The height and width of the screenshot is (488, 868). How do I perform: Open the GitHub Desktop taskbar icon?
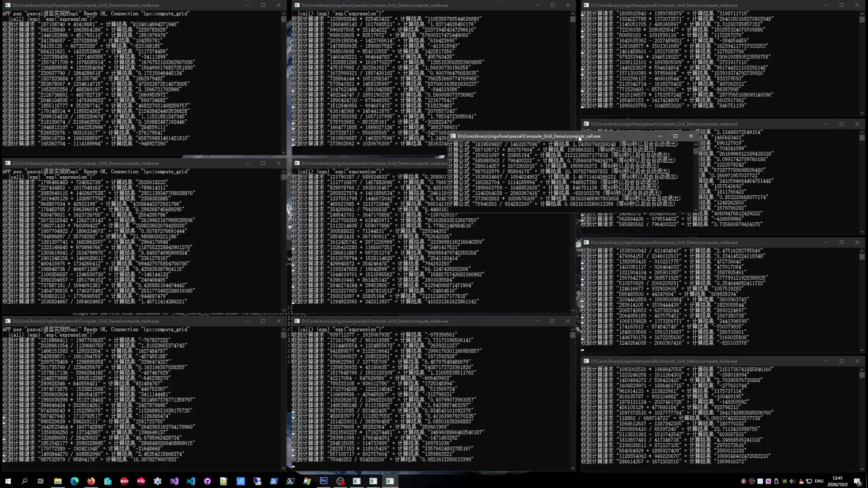point(208,481)
